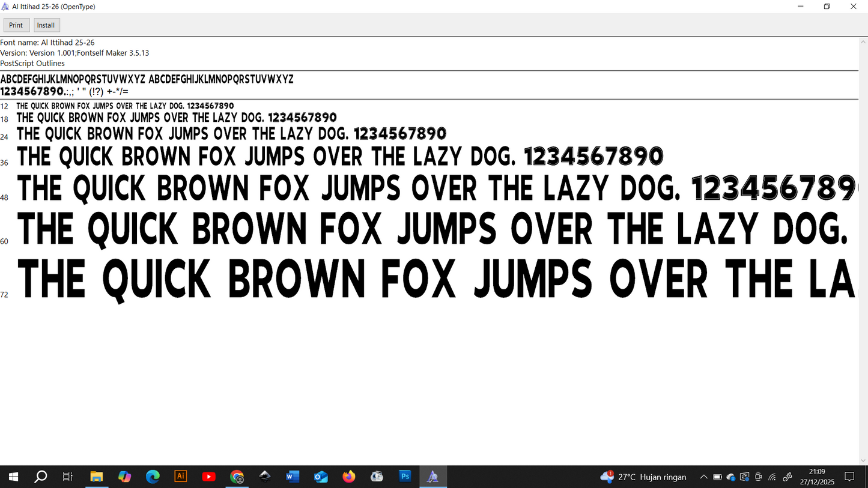Viewport: 868px width, 488px height.
Task: Open the Firefox browser icon
Action: click(349, 477)
